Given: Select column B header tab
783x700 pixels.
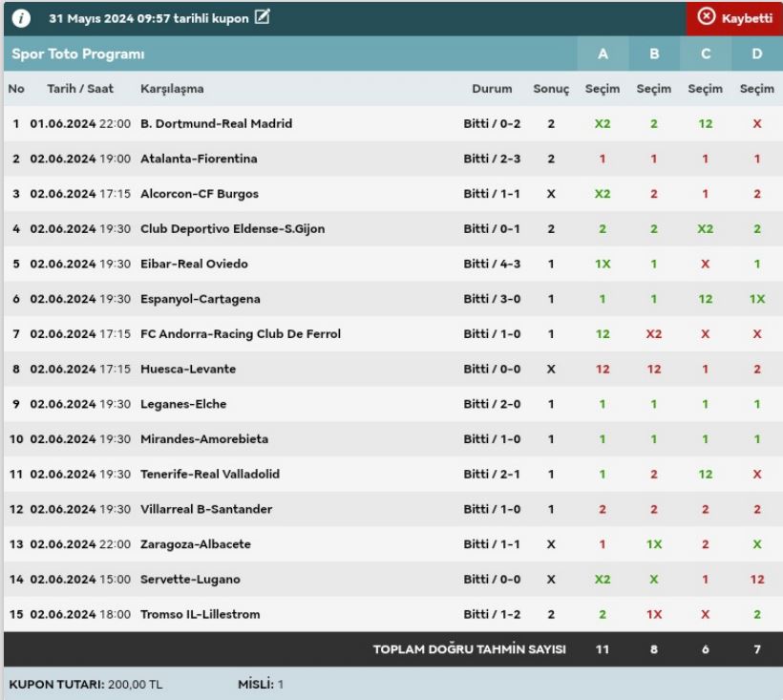Looking at the screenshot, I should (654, 54).
